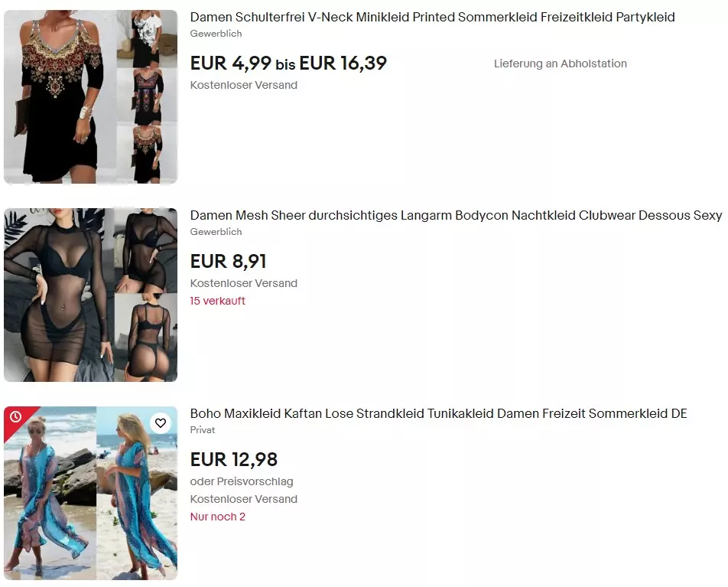Screen dimensions: 728x587
Task: Click the EUR 12,98 price
Action: pos(234,460)
